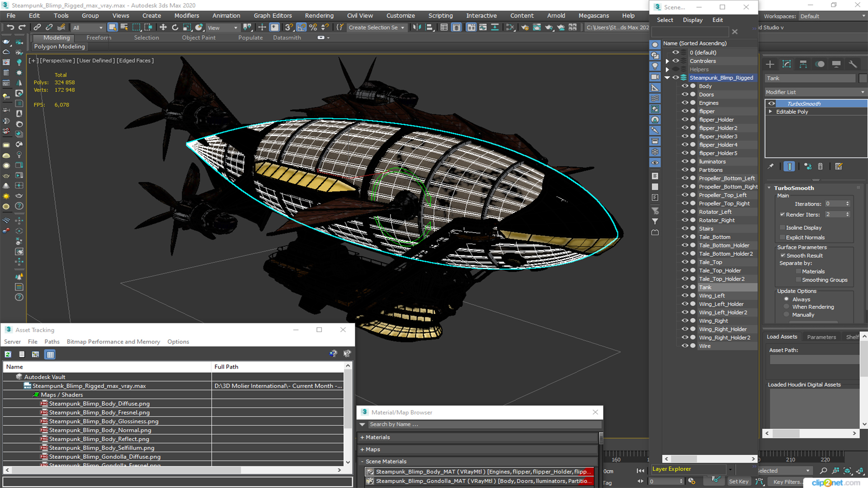Open Select by Name tool

point(124,28)
